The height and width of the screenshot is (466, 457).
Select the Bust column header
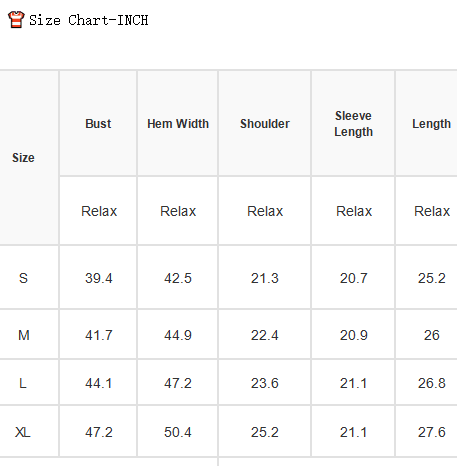98,124
